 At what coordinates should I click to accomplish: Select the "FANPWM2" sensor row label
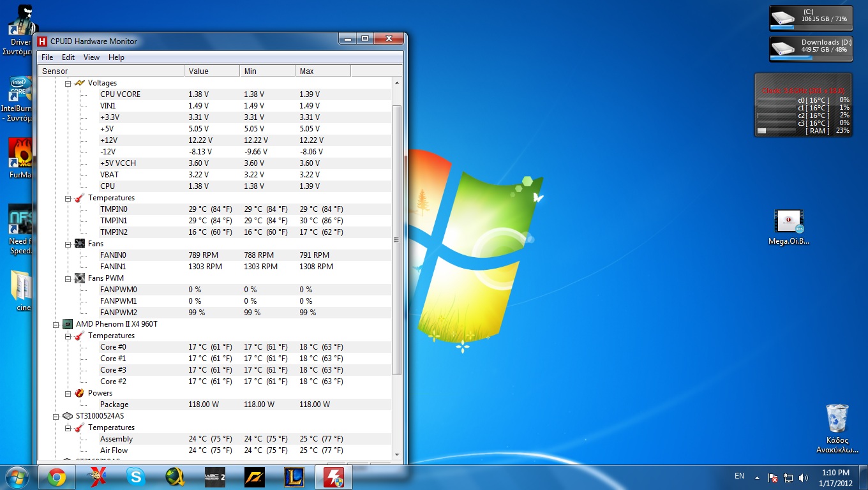[118, 313]
